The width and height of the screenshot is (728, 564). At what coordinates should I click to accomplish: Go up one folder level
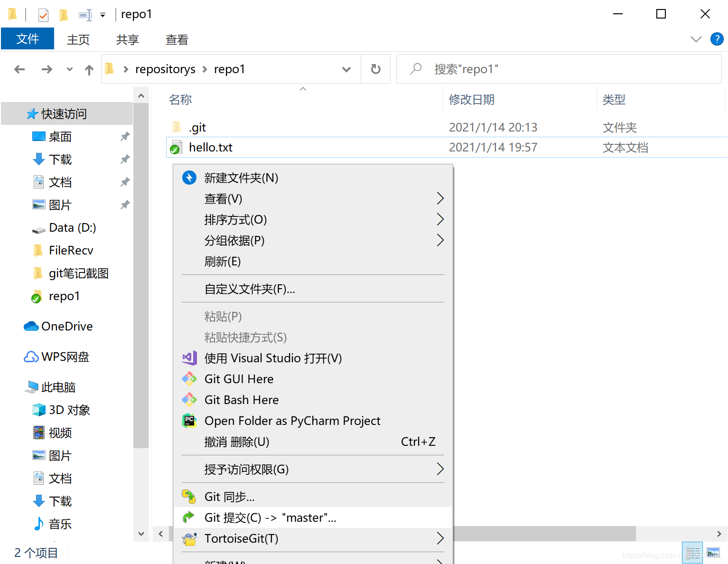89,70
